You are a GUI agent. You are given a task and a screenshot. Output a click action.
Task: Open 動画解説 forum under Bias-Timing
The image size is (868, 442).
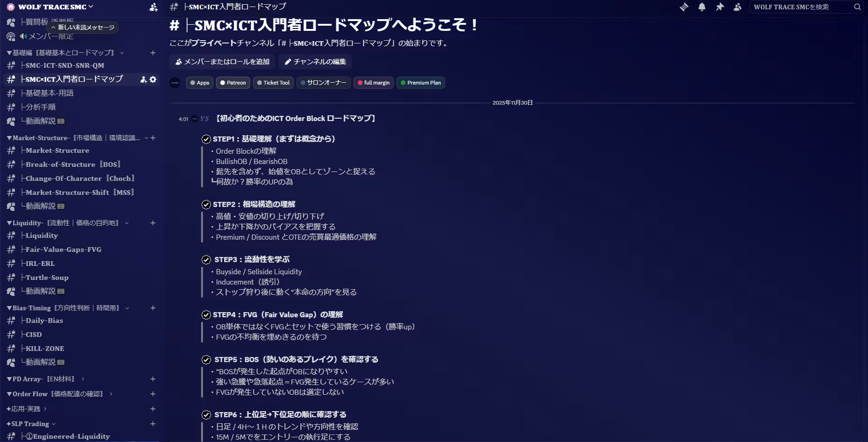(81, 362)
